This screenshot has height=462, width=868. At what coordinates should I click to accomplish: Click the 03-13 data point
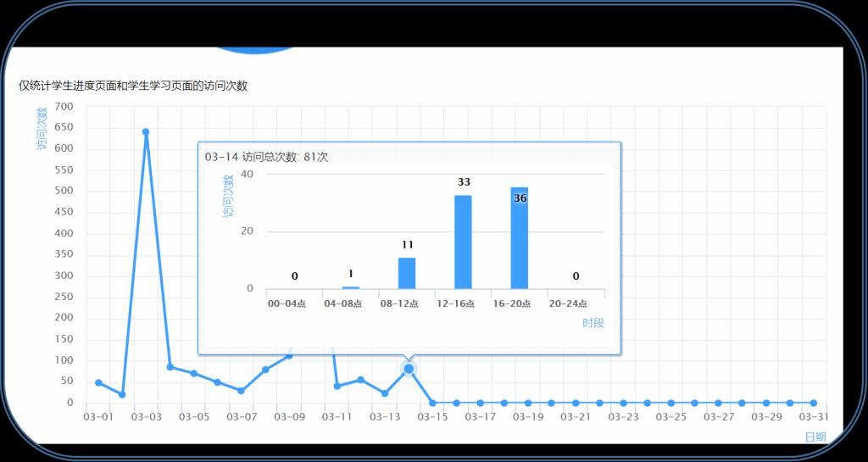pos(385,393)
